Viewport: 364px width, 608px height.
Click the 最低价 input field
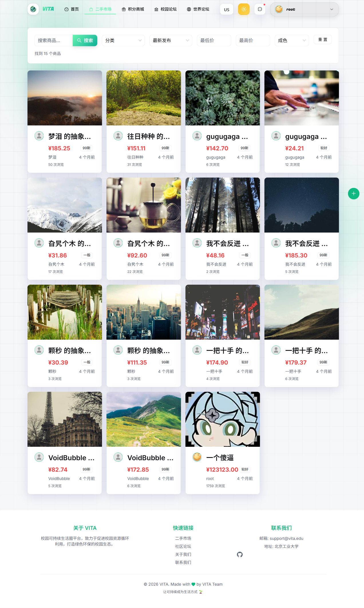214,40
